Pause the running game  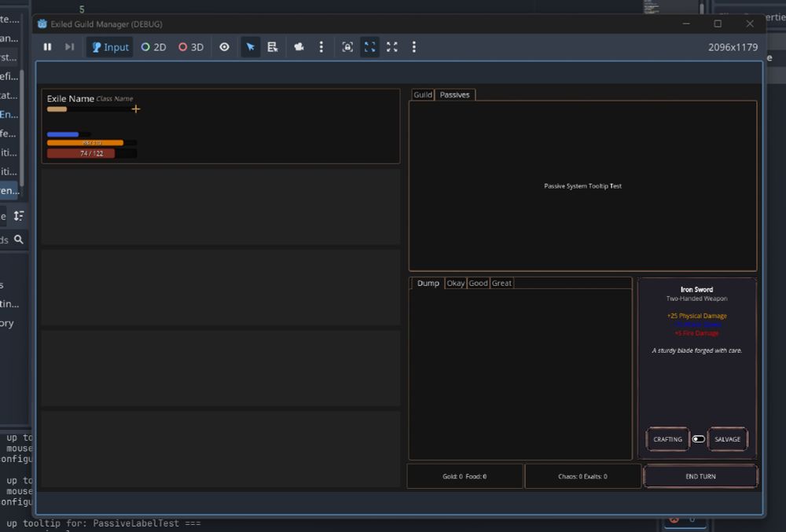click(x=48, y=46)
